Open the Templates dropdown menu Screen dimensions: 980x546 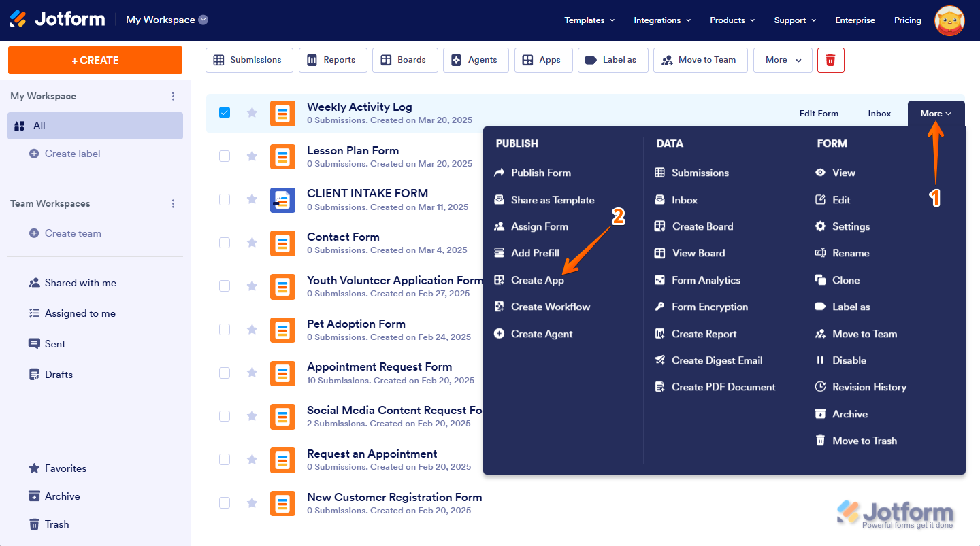pos(589,20)
